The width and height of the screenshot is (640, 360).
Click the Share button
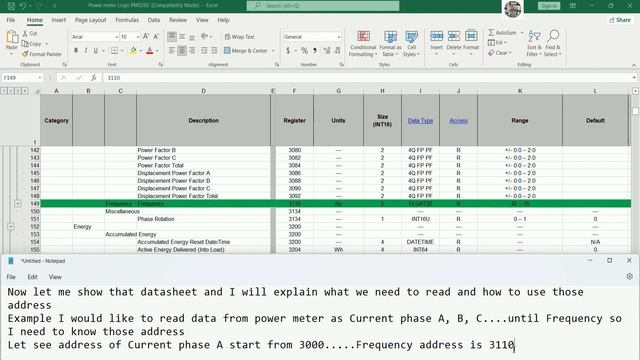click(620, 20)
